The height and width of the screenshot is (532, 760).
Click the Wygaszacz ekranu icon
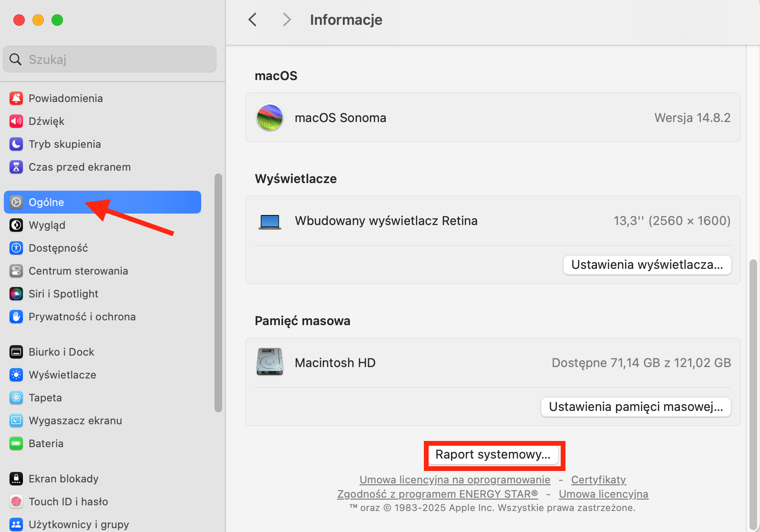[x=16, y=420]
